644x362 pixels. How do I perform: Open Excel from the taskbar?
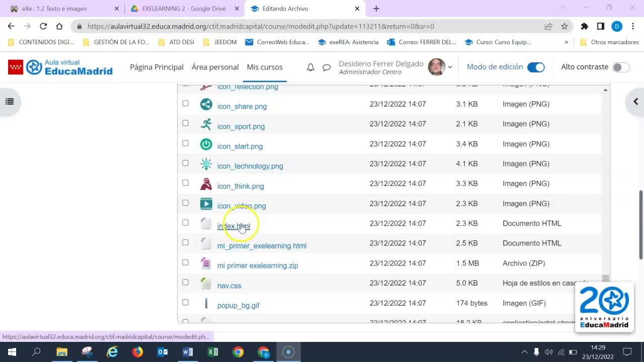213,352
